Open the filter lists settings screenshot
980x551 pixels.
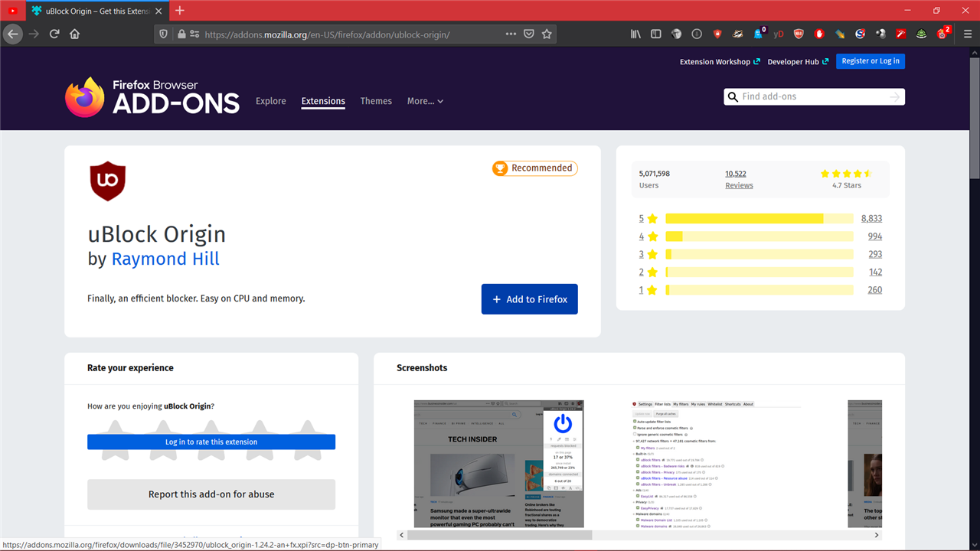(x=716, y=464)
